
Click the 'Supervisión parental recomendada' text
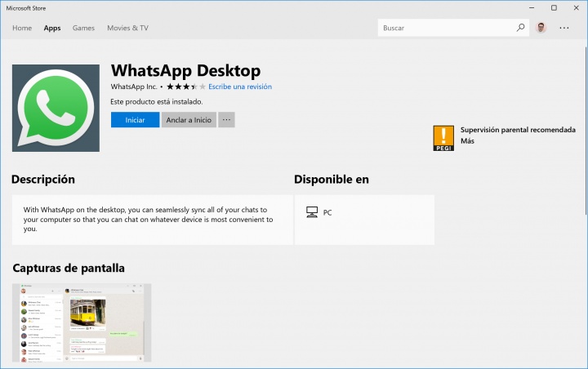point(518,130)
